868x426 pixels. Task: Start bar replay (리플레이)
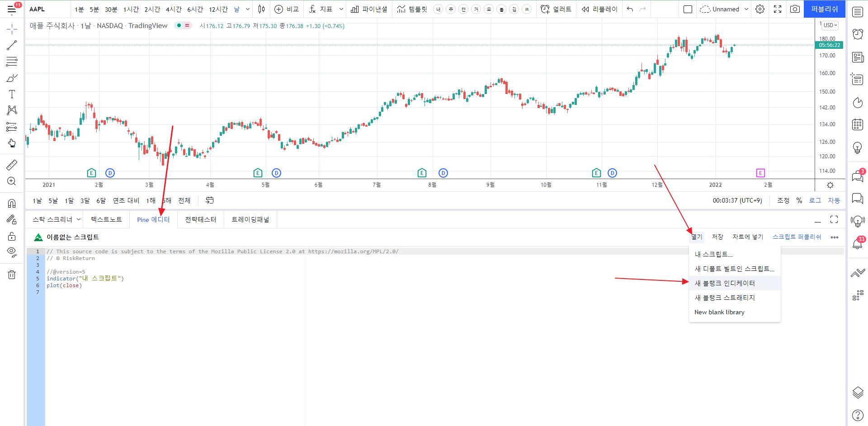point(599,9)
